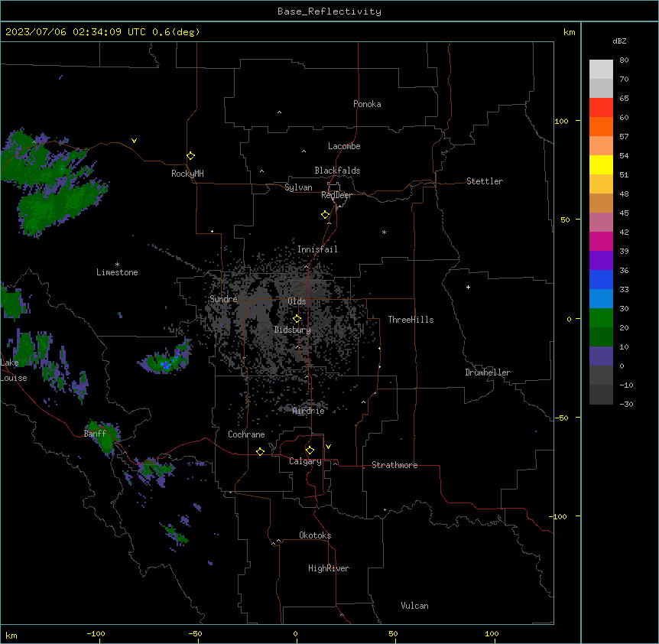Click the RockyMH label
The height and width of the screenshot is (644, 659).
(x=187, y=174)
